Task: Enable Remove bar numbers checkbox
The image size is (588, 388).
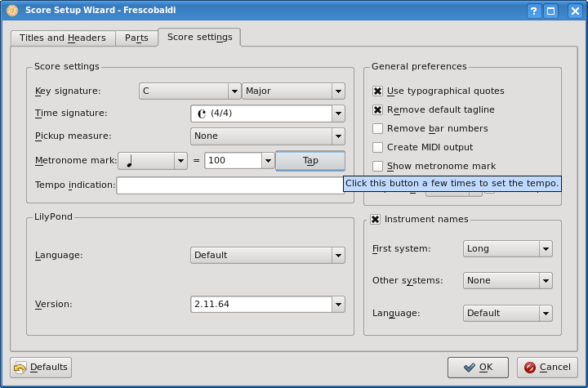Action: pos(377,129)
